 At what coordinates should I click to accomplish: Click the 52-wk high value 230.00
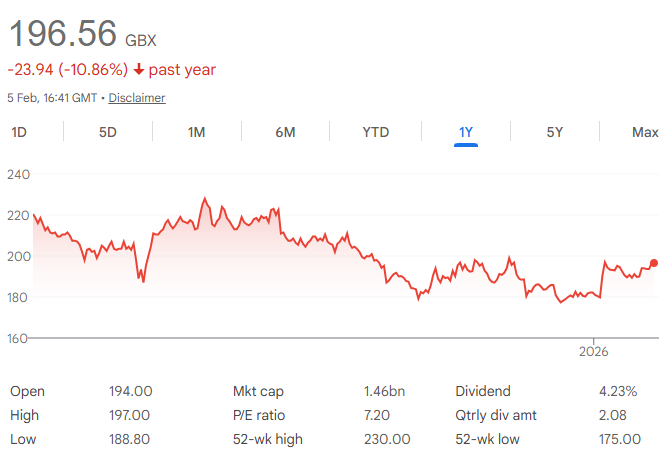point(386,439)
